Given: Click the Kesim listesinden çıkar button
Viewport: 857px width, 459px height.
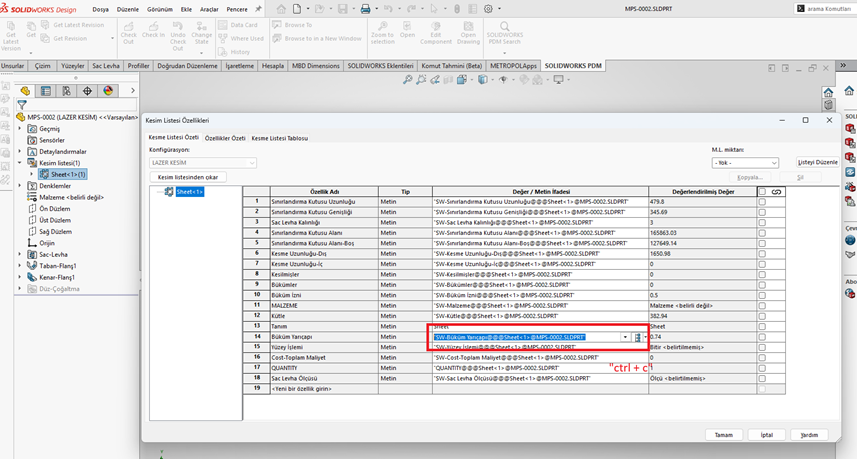Looking at the screenshot, I should (188, 176).
